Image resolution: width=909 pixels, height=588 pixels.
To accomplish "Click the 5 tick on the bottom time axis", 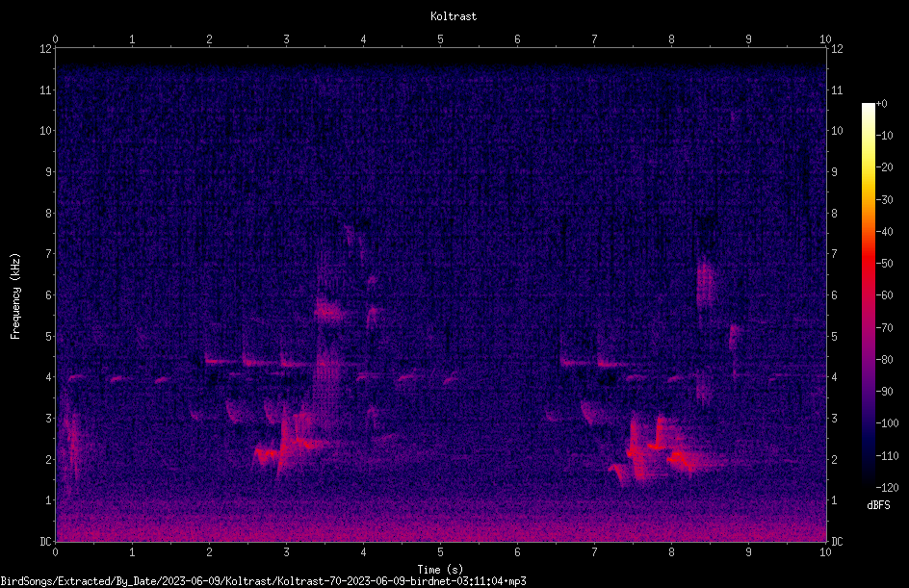I will (x=441, y=552).
